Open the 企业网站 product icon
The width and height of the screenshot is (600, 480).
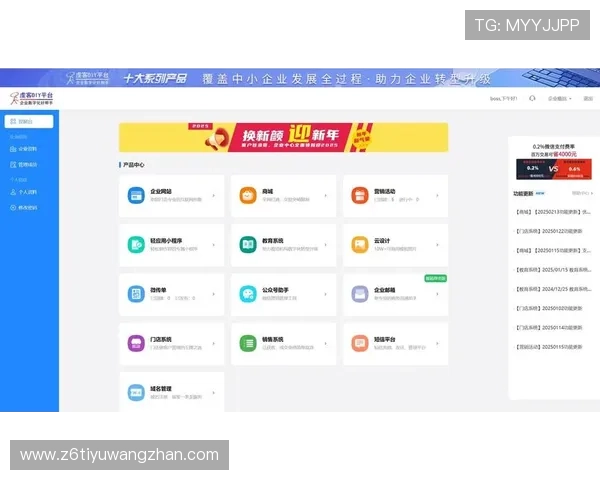[136, 196]
